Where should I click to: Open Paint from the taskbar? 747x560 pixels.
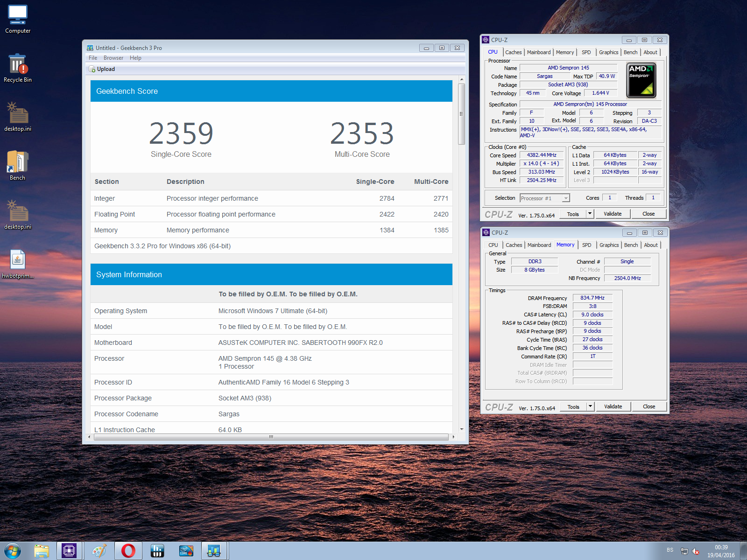pos(99,551)
